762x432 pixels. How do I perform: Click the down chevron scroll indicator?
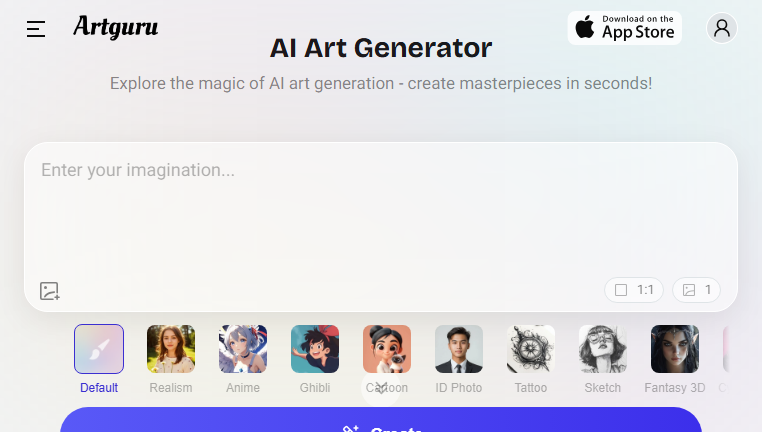[x=381, y=388]
